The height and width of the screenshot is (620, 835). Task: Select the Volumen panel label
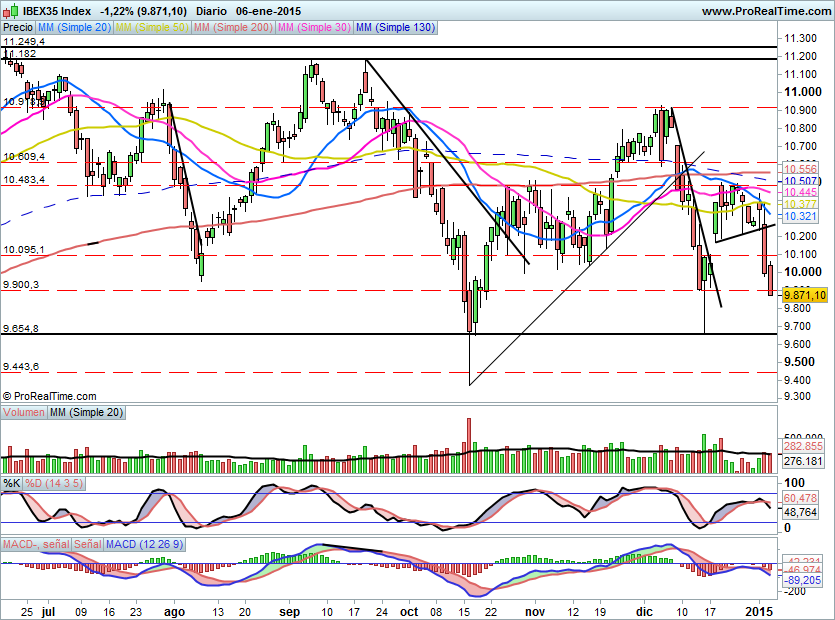24,412
